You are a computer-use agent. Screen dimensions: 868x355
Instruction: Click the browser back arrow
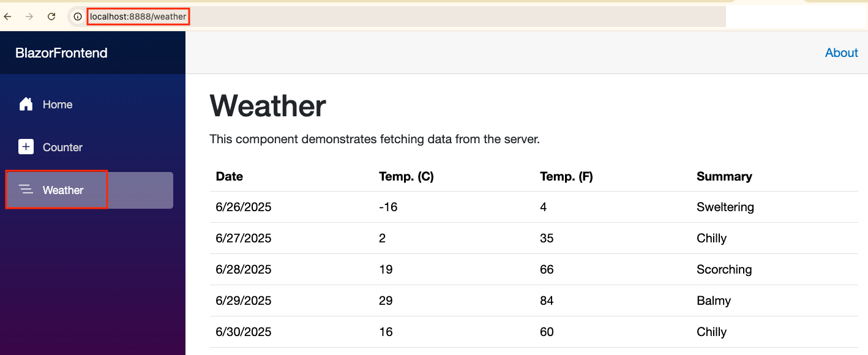(x=8, y=17)
